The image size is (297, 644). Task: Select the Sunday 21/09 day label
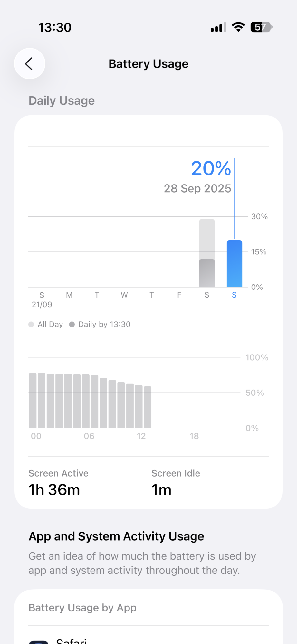(x=42, y=299)
